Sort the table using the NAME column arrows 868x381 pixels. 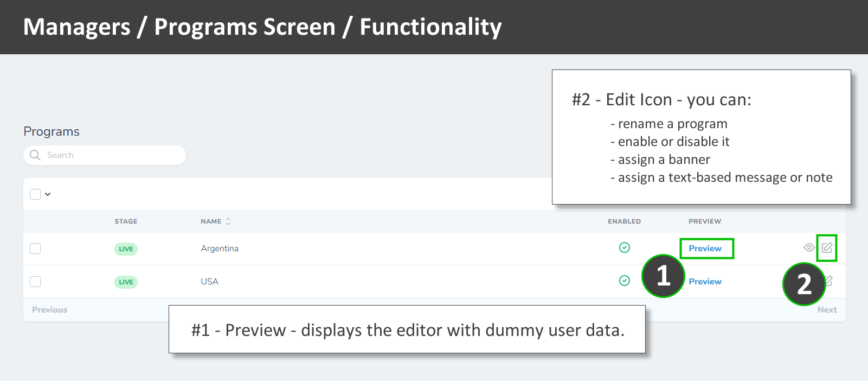click(228, 221)
